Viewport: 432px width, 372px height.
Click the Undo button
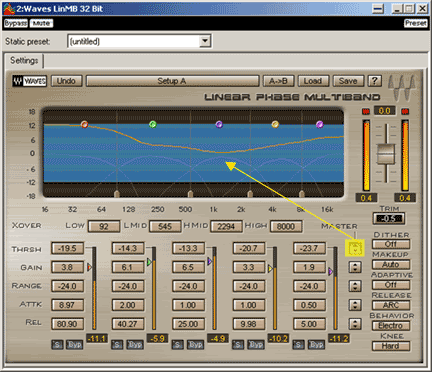pos(66,81)
